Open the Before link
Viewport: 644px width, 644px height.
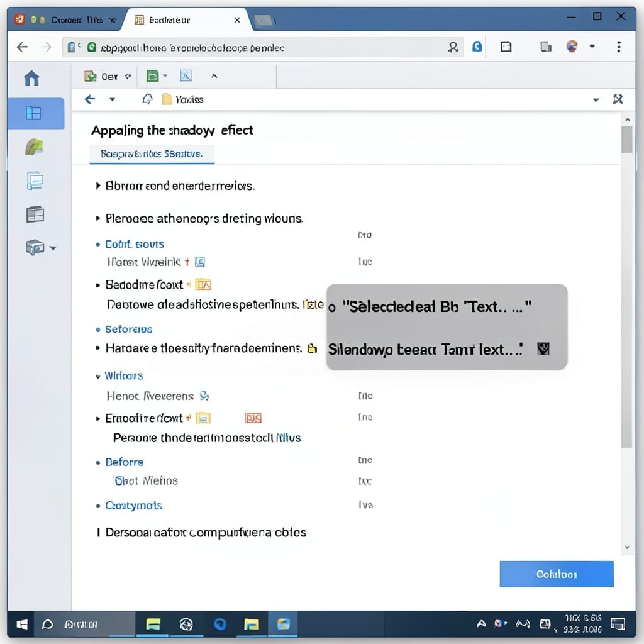124,462
